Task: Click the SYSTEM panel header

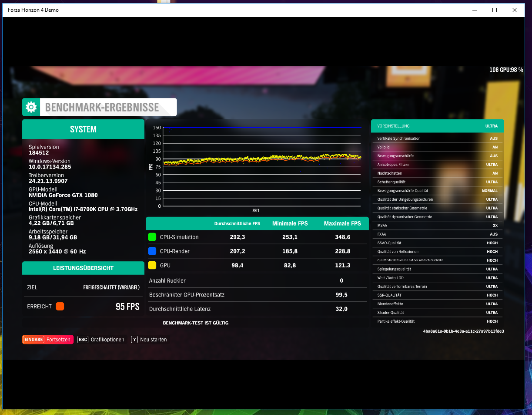Action: 83,129
